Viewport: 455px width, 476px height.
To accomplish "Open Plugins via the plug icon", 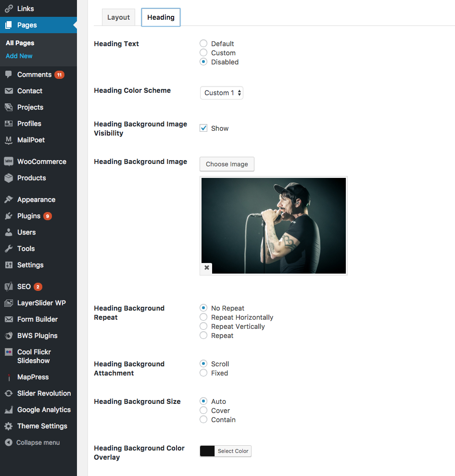I will click(x=9, y=216).
